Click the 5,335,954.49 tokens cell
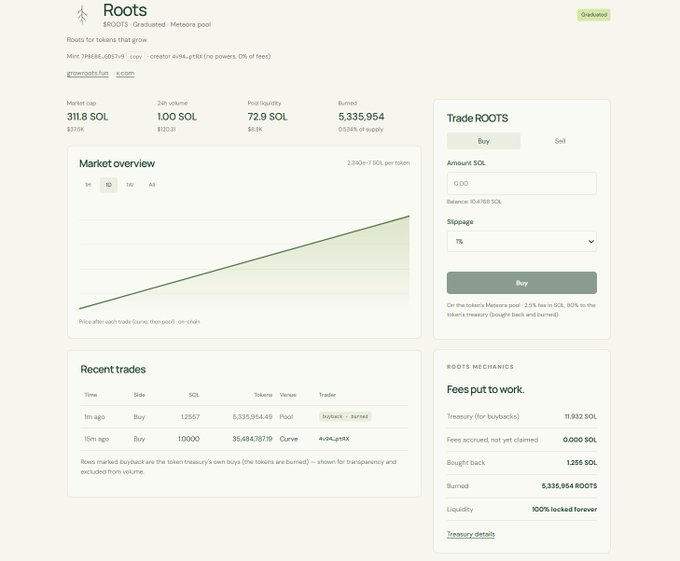The height and width of the screenshot is (561, 680). coord(252,417)
